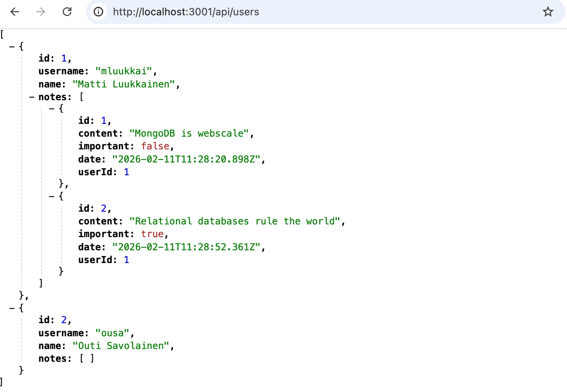Viewport: 567px width, 392px height.
Task: Click the name value "Matti Luukkainen"
Action: point(124,84)
